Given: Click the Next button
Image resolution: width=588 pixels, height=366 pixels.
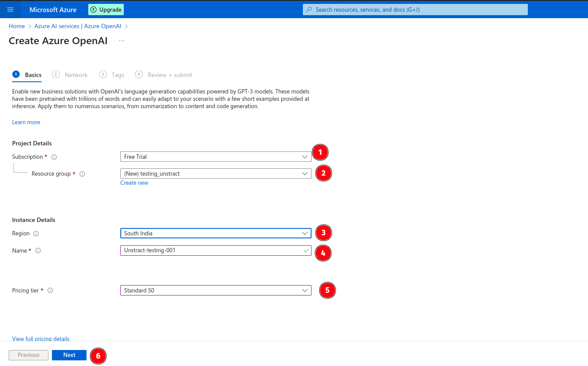Looking at the screenshot, I should click(69, 355).
